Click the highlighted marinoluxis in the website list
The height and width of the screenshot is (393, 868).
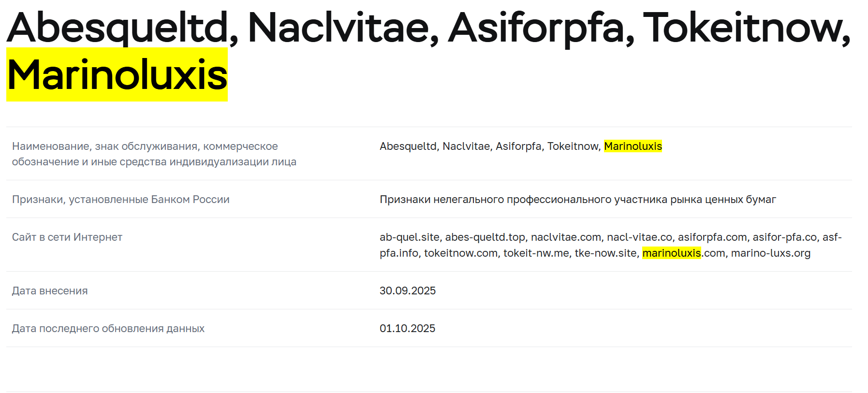[x=671, y=253]
